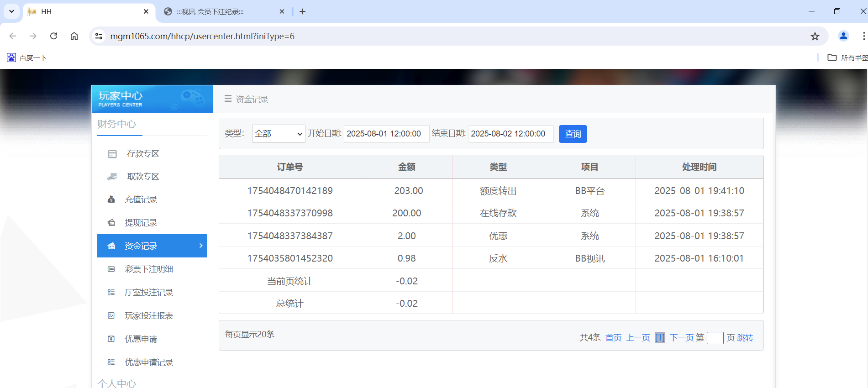868x388 pixels.
Task: Click the recharge record money-bag icon (充值记录)
Action: point(111,199)
